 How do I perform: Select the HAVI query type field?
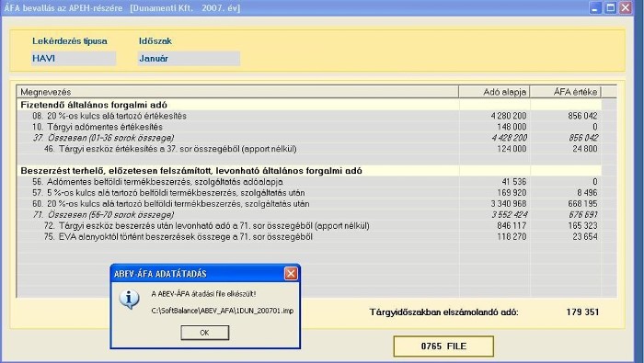coord(74,59)
